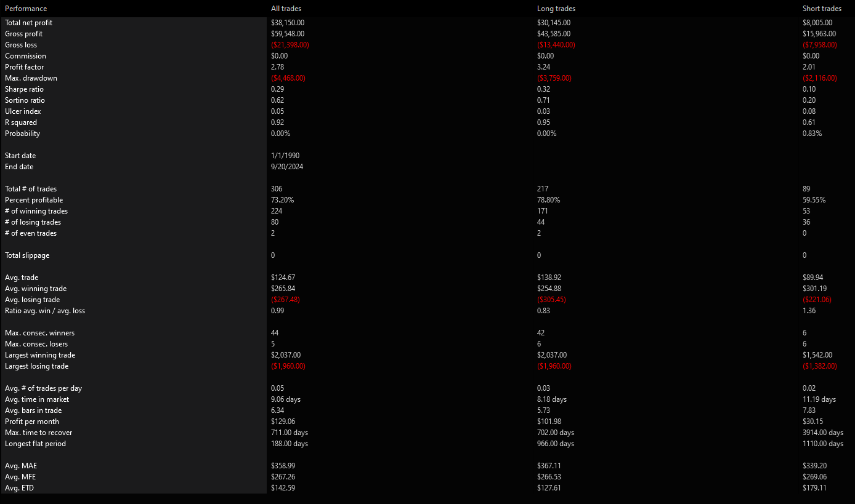Click the red All trades max drawdown ($4,468.00)
This screenshot has height=504, width=855.
[x=288, y=78]
